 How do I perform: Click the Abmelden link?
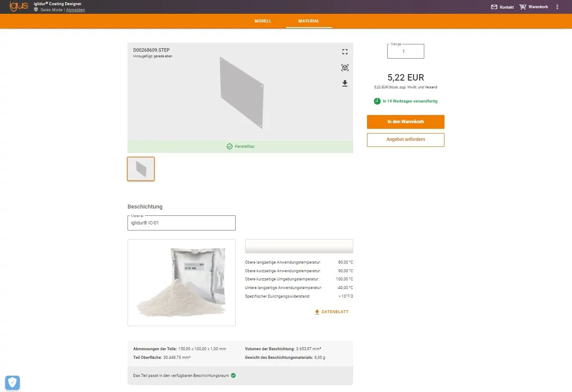[75, 10]
